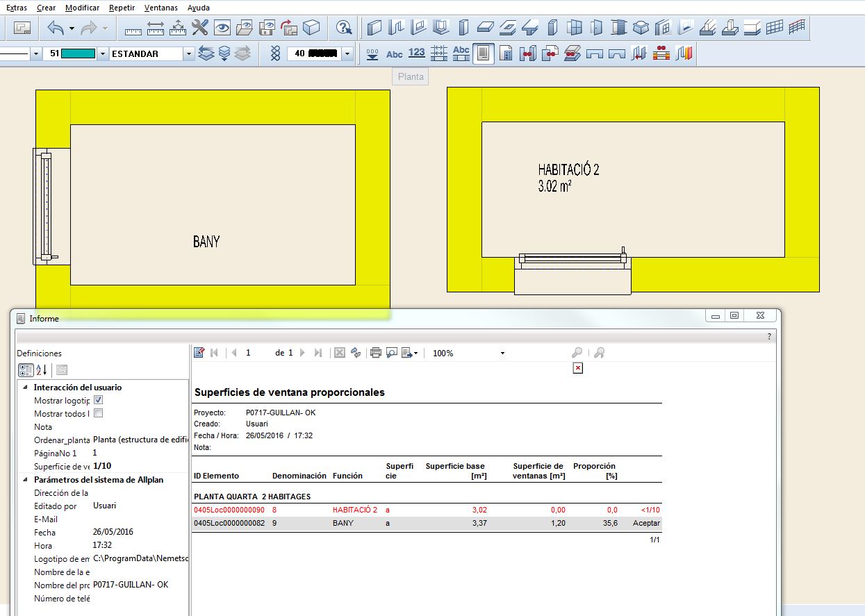The image size is (865, 616).
Task: Click the Aceptar status in BANY row
Action: click(646, 523)
